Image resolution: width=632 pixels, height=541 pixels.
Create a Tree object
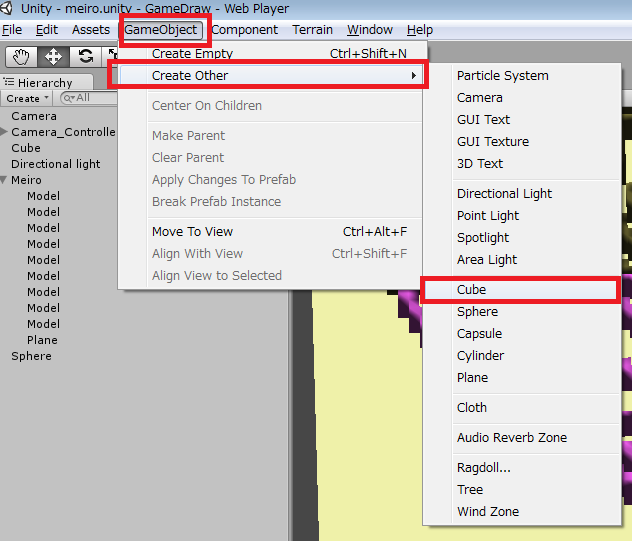point(521,490)
